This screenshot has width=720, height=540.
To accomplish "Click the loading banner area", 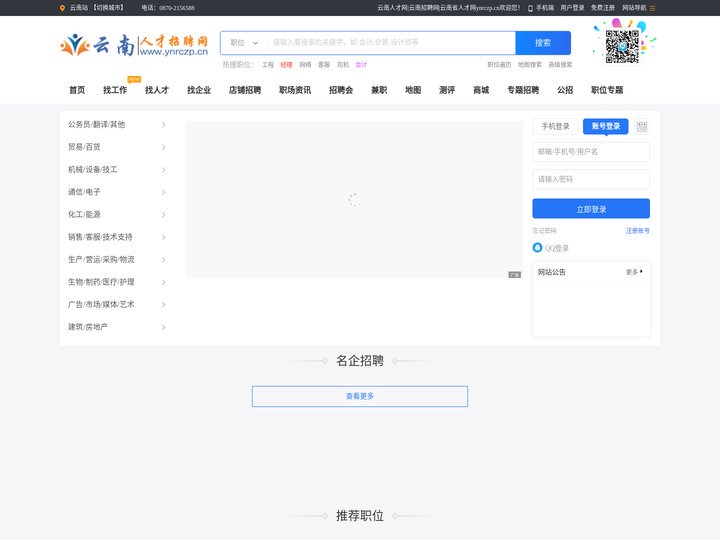I will (354, 200).
